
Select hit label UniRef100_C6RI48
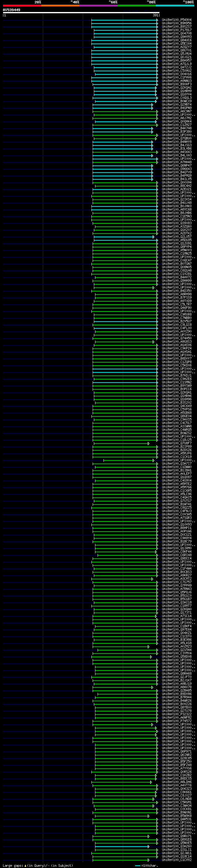(x=177, y=555)
